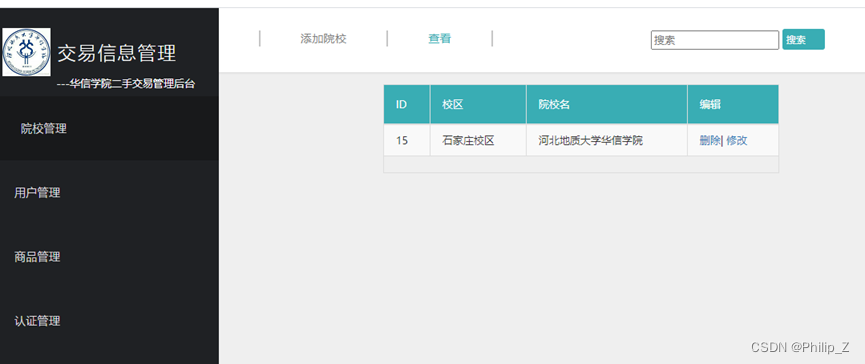Click the 交易信息管理 title text
This screenshot has height=364, width=865.
coord(117,53)
